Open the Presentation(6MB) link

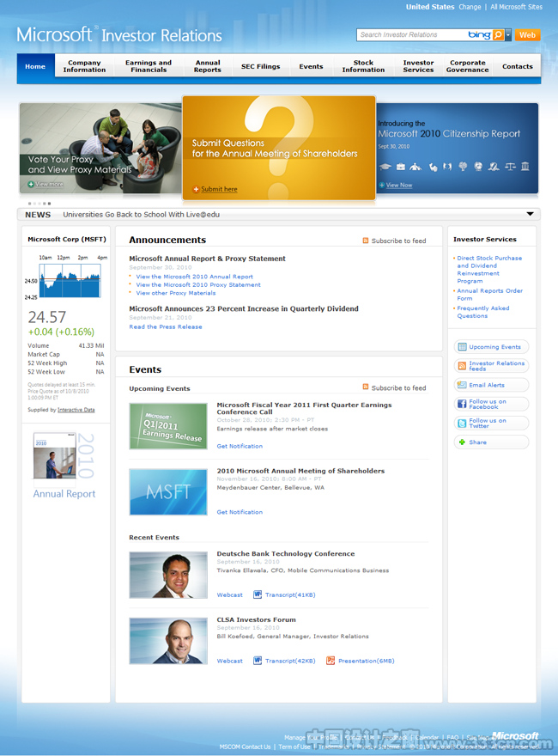(x=367, y=661)
